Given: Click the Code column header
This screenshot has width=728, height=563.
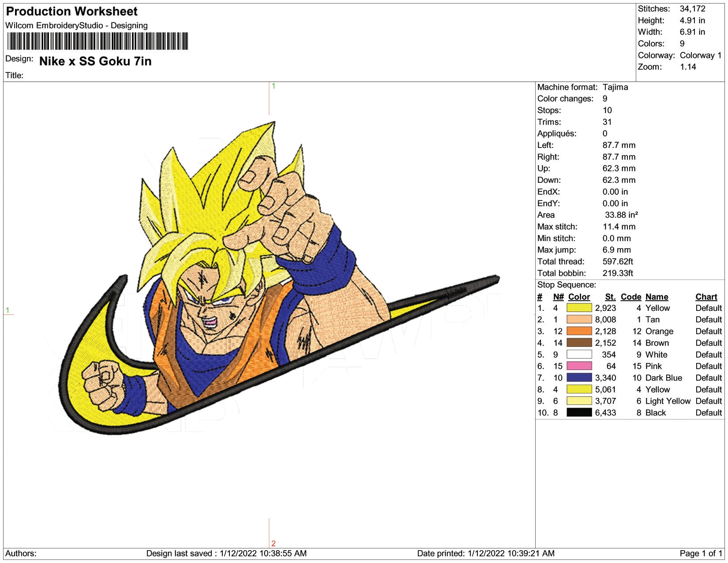Looking at the screenshot, I should [630, 297].
